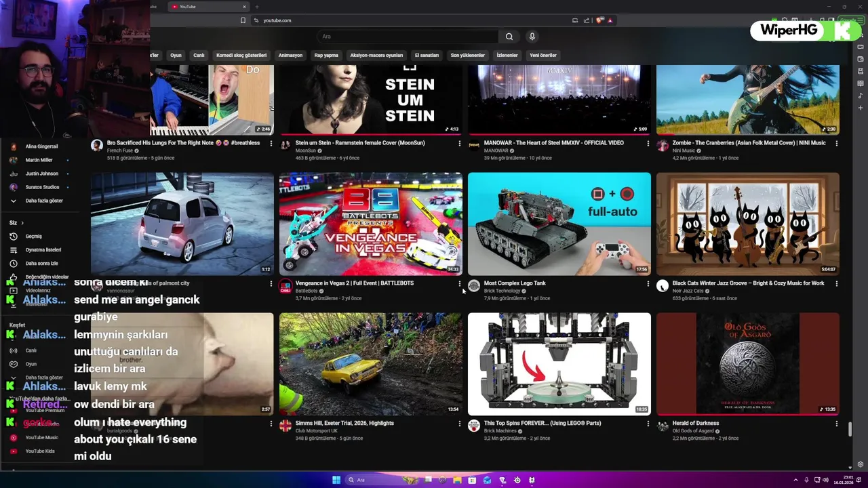868x488 pixels.
Task: Click the volume icon in system tray
Action: coord(827,480)
